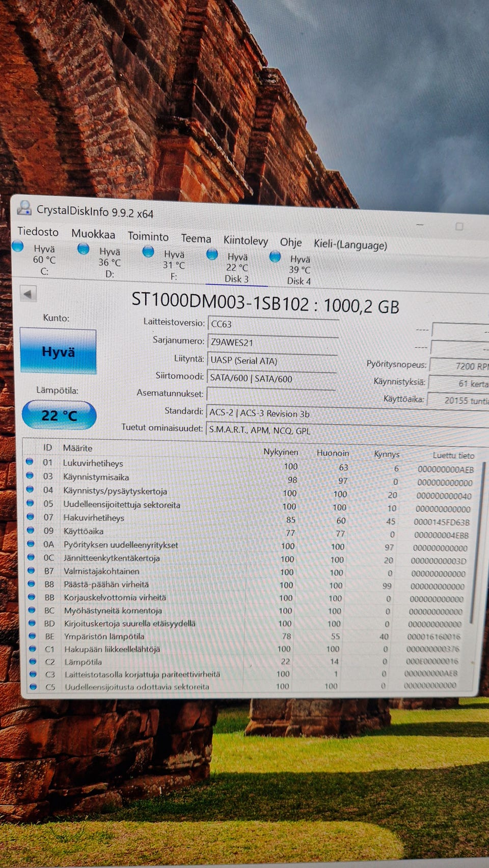Open the Kieli-(Language) menu

(x=350, y=244)
